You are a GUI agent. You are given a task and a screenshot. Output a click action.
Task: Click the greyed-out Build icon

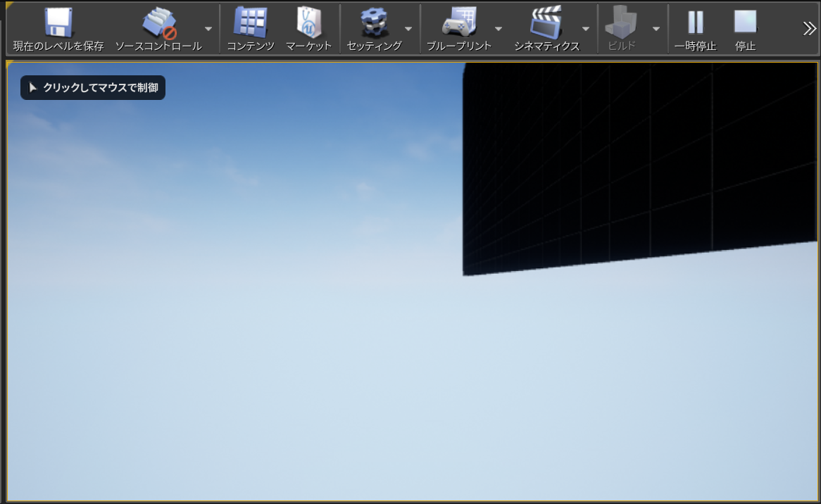[x=621, y=23]
